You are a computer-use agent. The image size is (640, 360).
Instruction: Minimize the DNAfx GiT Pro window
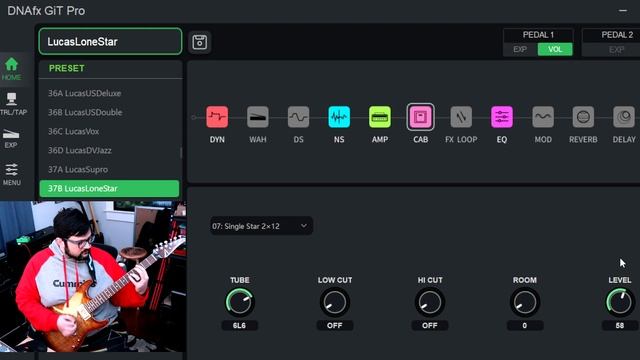coord(623,11)
